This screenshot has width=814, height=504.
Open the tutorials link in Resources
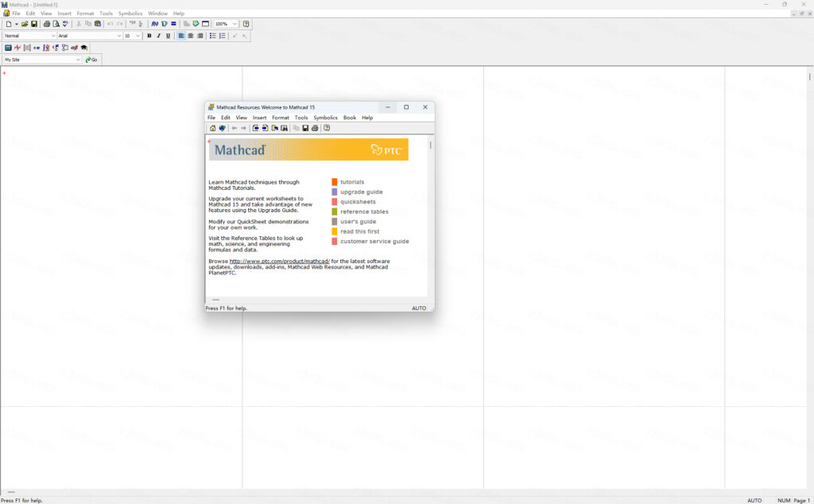coord(352,181)
